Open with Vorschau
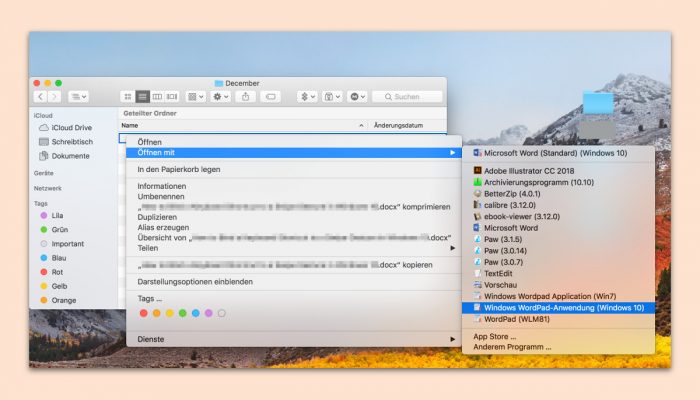Image resolution: width=700 pixels, height=400 pixels. click(x=558, y=285)
